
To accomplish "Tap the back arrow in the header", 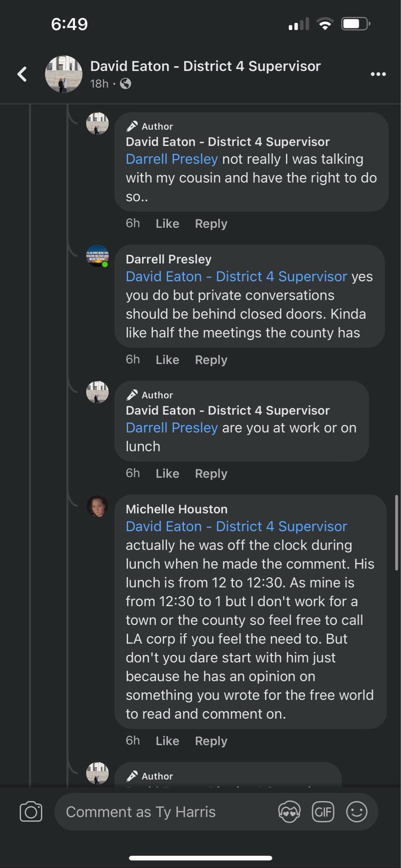I will coord(22,74).
